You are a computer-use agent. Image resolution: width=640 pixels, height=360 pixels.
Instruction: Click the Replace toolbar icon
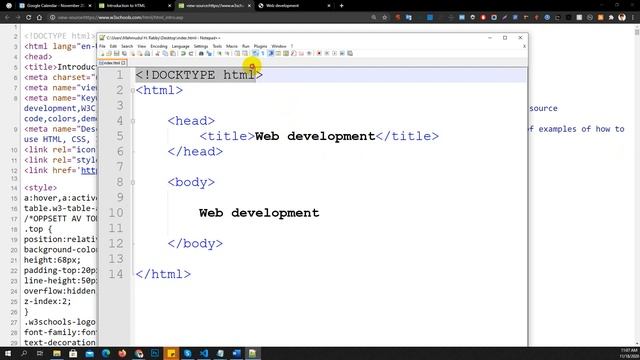click(209, 53)
